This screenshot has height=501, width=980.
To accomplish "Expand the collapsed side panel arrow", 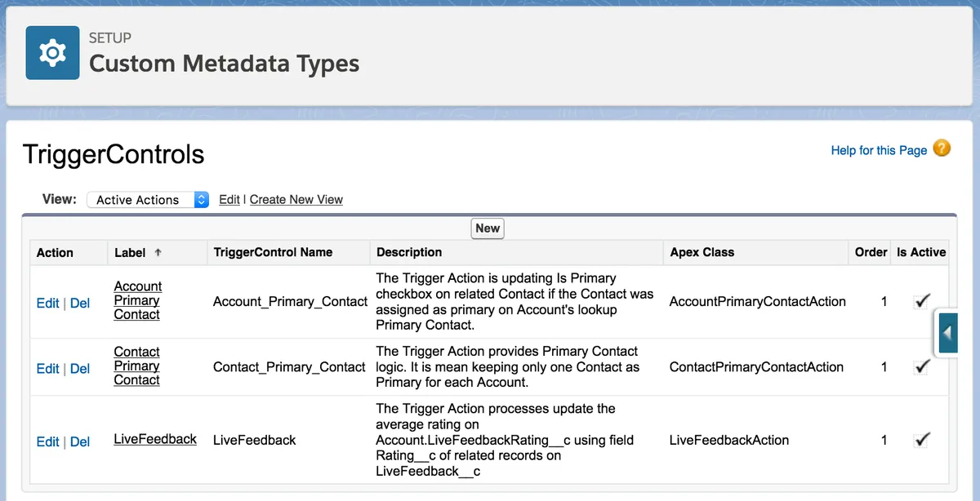I will tap(947, 333).
